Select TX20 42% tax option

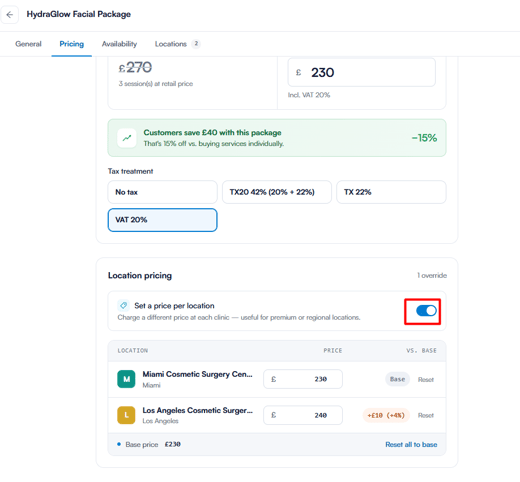[x=277, y=192]
